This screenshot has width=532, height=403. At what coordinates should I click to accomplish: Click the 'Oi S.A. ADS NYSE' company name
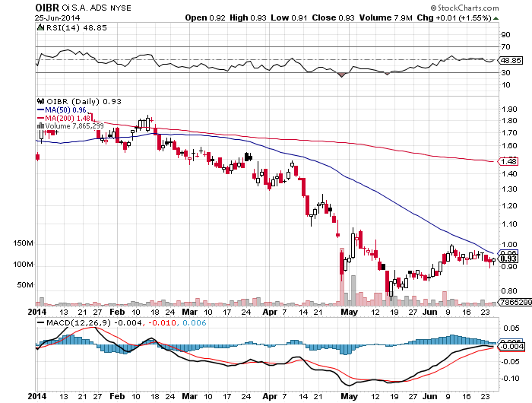coord(97,8)
